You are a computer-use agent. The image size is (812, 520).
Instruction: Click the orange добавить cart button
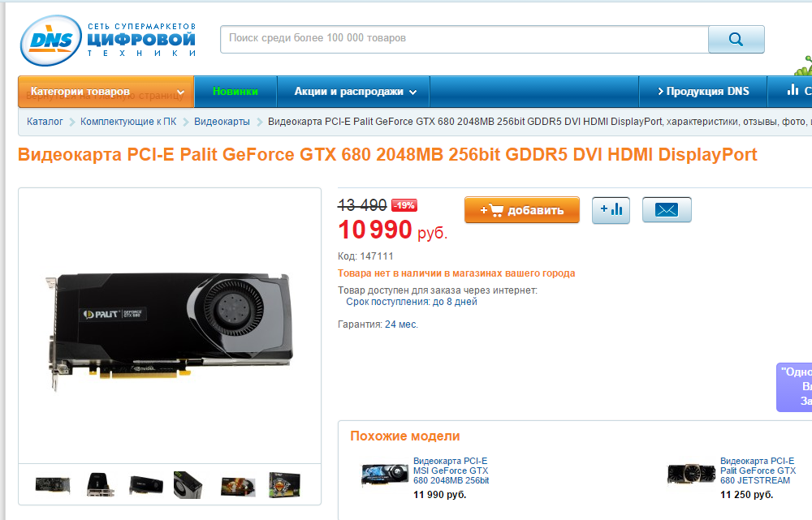pyautogui.click(x=521, y=210)
